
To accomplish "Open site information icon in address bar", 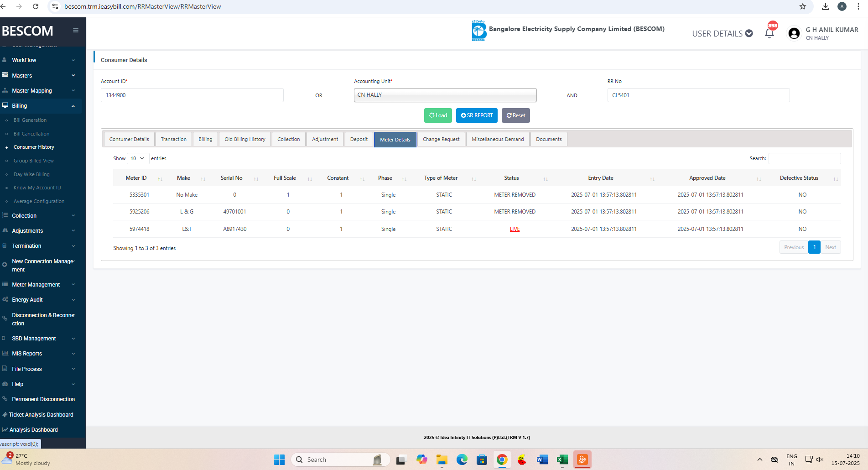I will pos(55,6).
